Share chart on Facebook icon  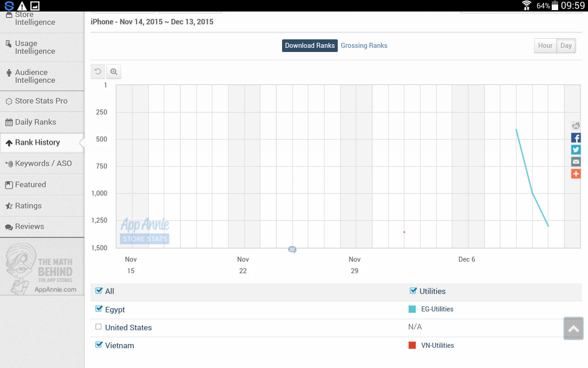[x=576, y=138]
